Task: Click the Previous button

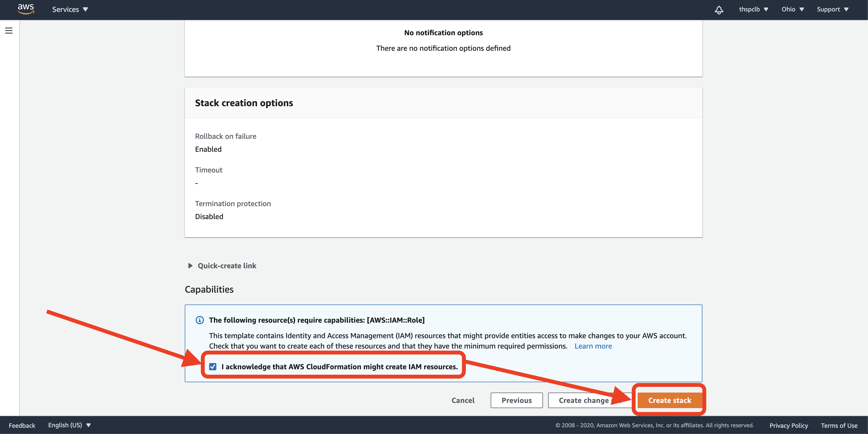Action: (517, 400)
